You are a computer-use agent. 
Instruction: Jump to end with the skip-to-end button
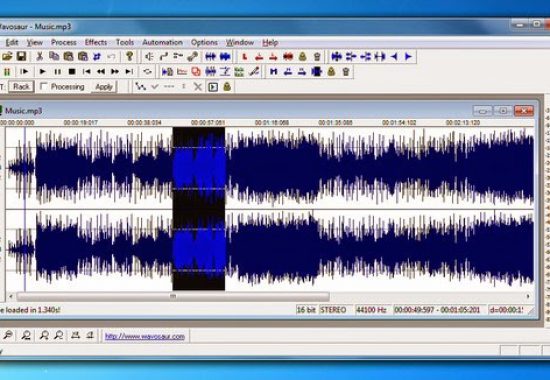point(129,72)
